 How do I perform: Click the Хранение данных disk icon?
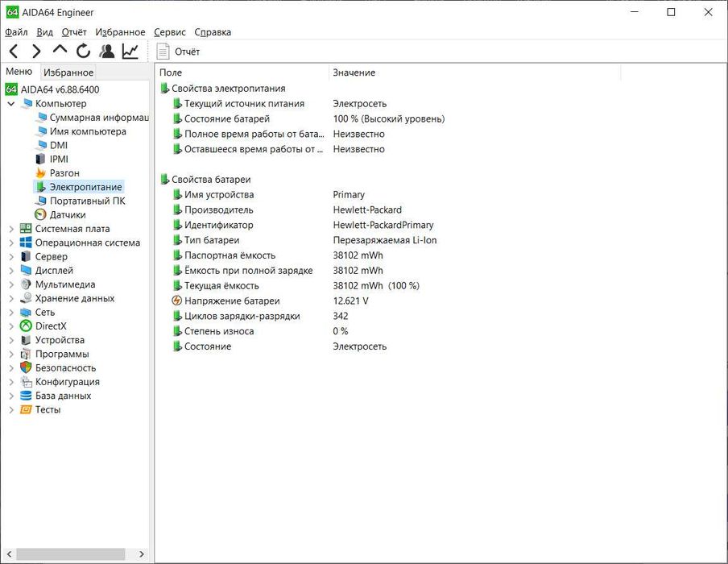click(x=26, y=298)
